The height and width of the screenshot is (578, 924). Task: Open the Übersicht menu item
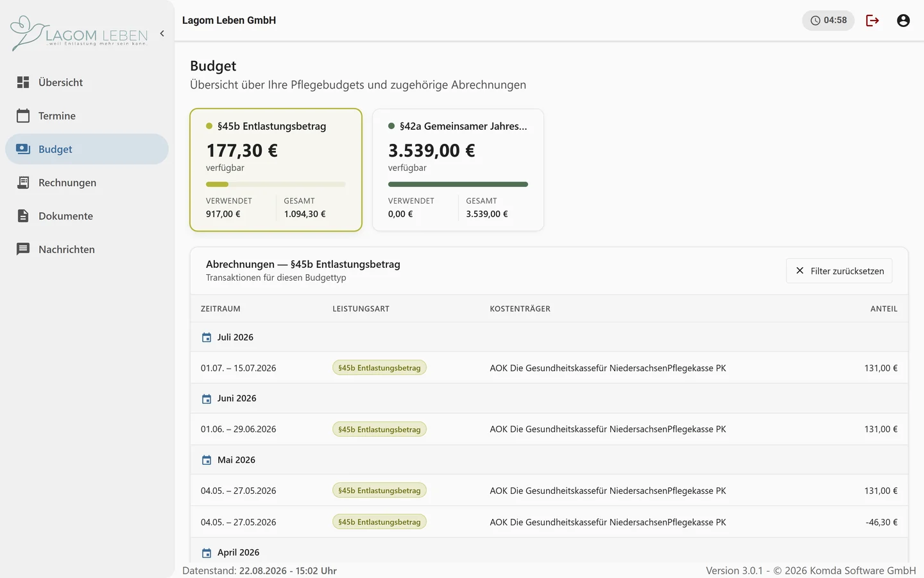pyautogui.click(x=87, y=82)
